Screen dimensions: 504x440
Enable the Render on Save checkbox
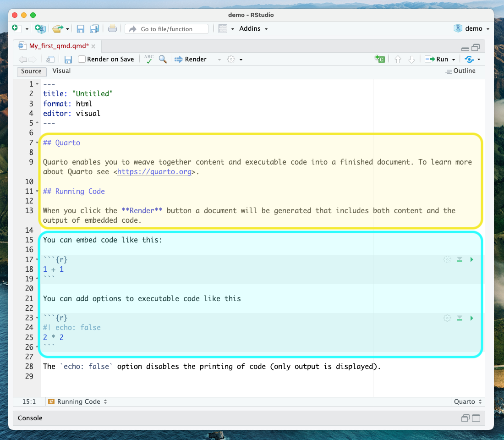click(x=82, y=59)
